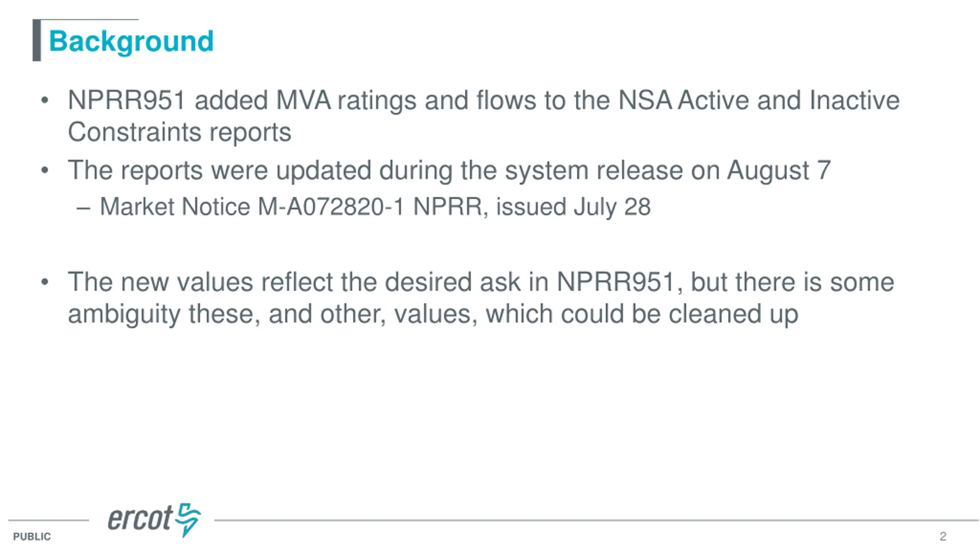Click the text which could be cleaned up
This screenshot has height=551, width=980.
(642, 314)
